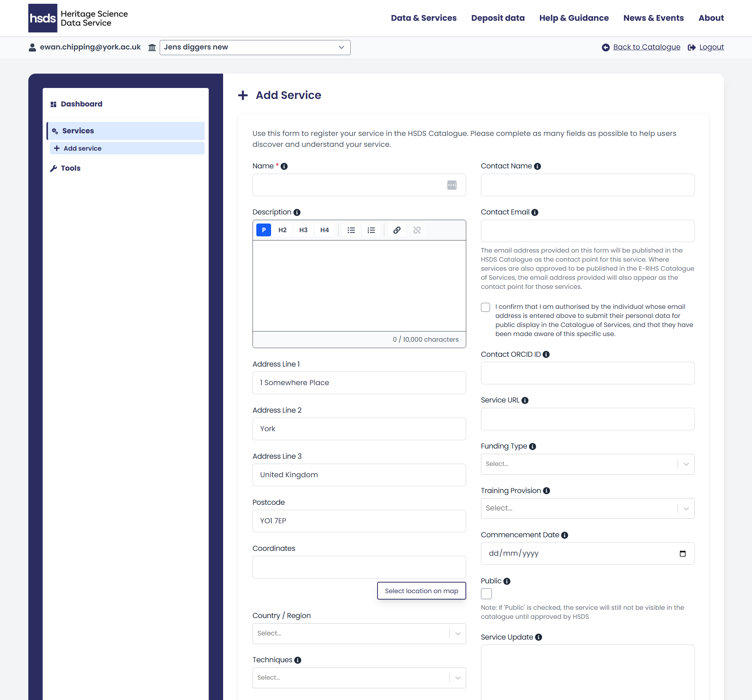Select paragraph P format in description editor

[x=264, y=230]
